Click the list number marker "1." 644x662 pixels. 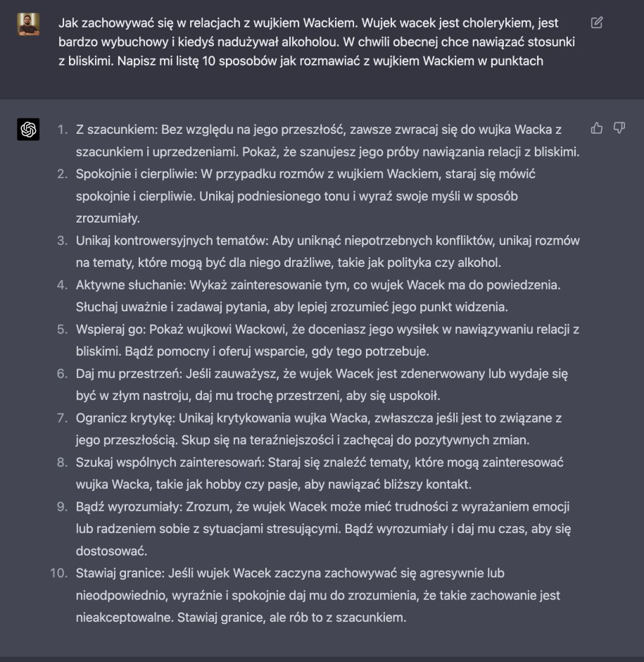[x=63, y=130]
